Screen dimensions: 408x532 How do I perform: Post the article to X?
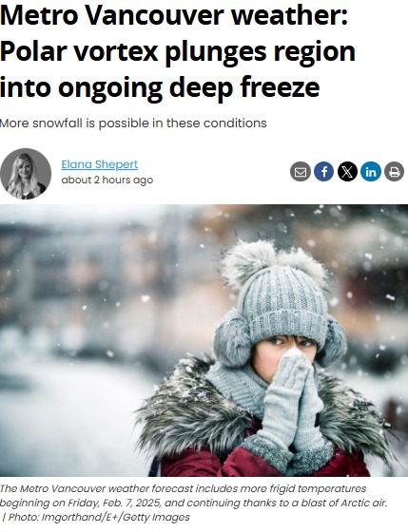click(347, 172)
